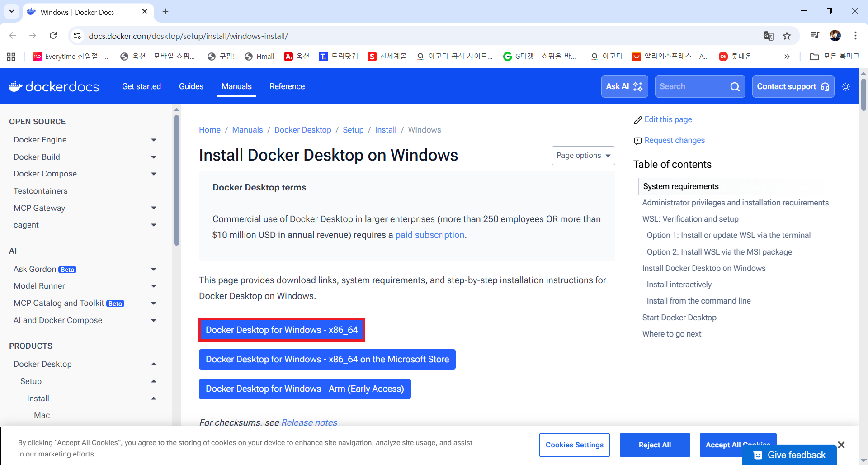Viewport: 868px width, 465px height.
Task: Open site information icon in address bar
Action: (77, 36)
